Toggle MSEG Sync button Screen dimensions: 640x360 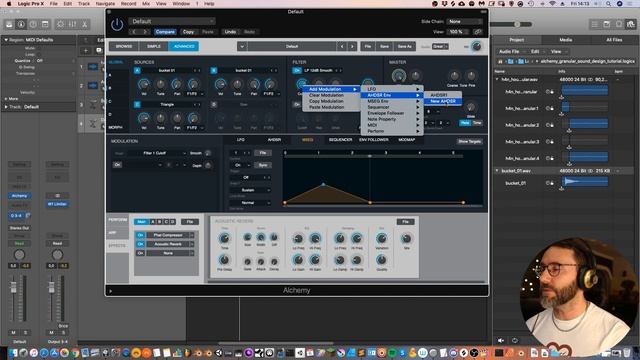[262, 165]
